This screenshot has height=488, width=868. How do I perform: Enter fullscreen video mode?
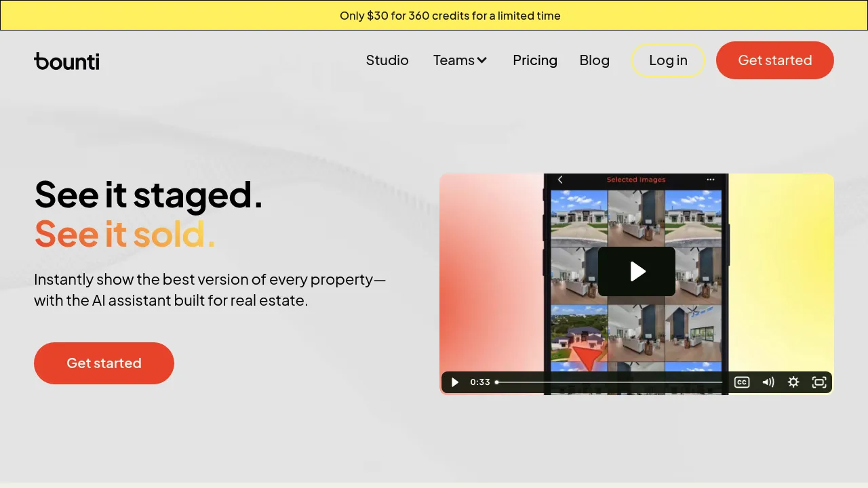819,382
